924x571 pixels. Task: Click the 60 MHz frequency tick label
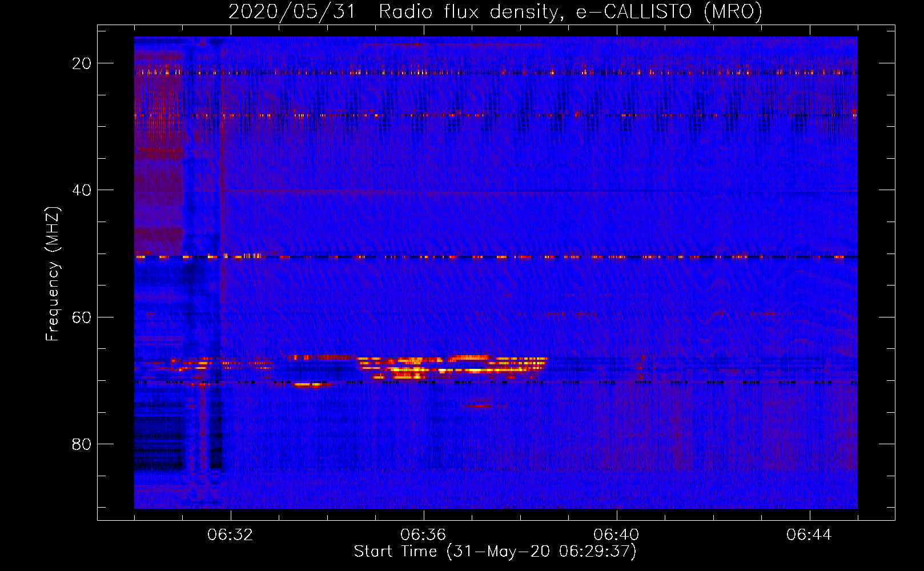pos(82,317)
